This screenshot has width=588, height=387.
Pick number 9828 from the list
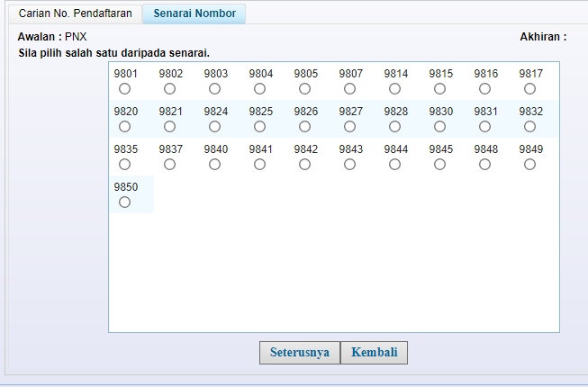(394, 127)
